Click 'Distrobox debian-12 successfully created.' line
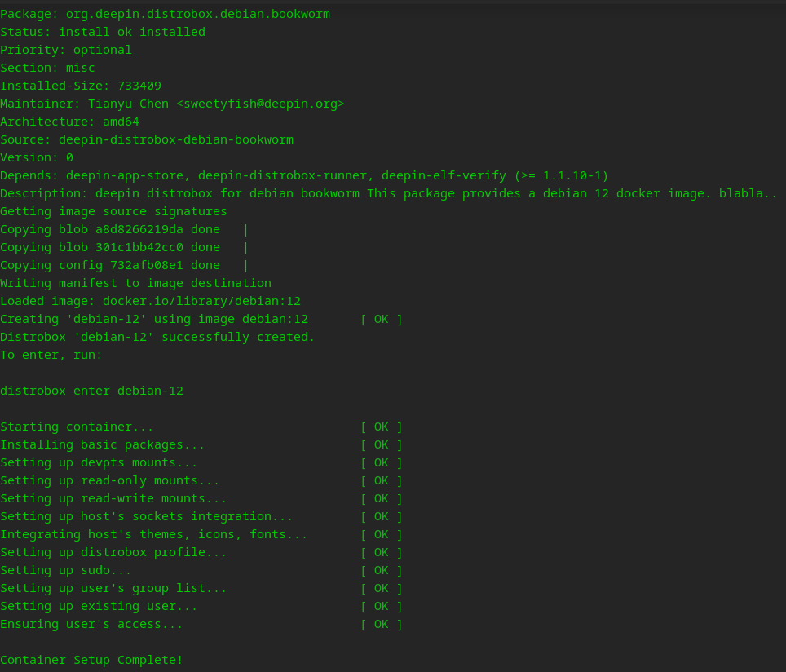This screenshot has width=786, height=672. click(157, 337)
